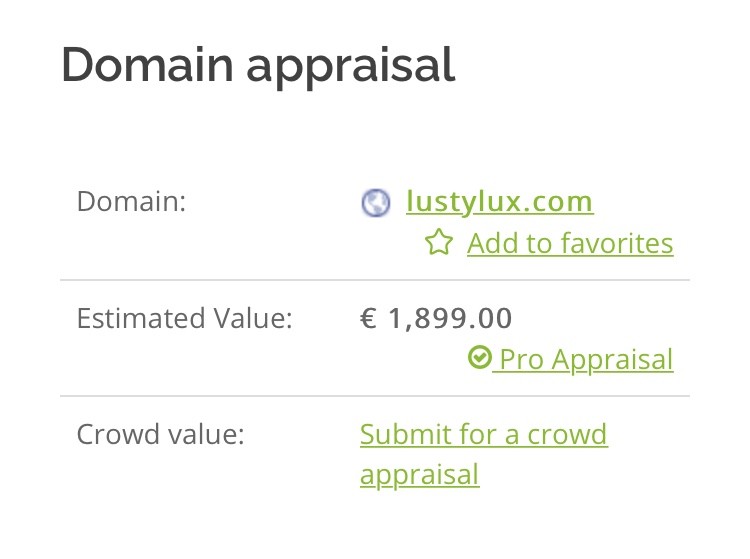Click the Domain appraisal heading
Screen dimensions: 750x559
point(258,66)
